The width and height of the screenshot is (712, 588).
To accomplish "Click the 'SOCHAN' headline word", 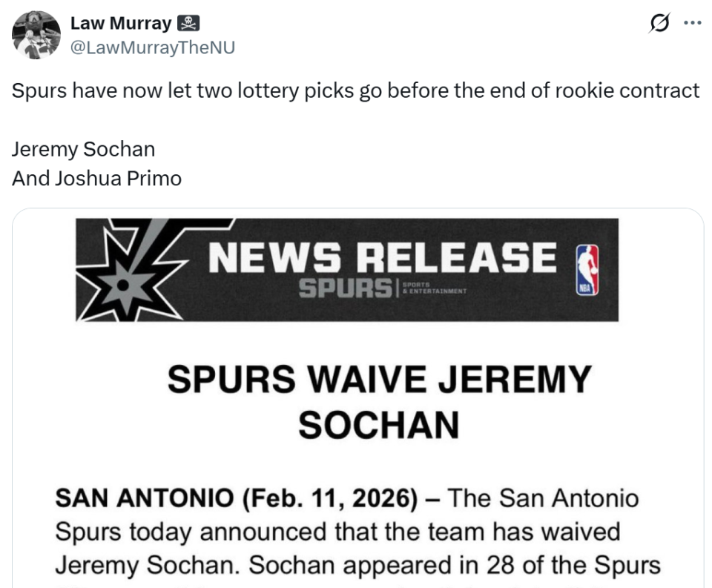I will (379, 425).
